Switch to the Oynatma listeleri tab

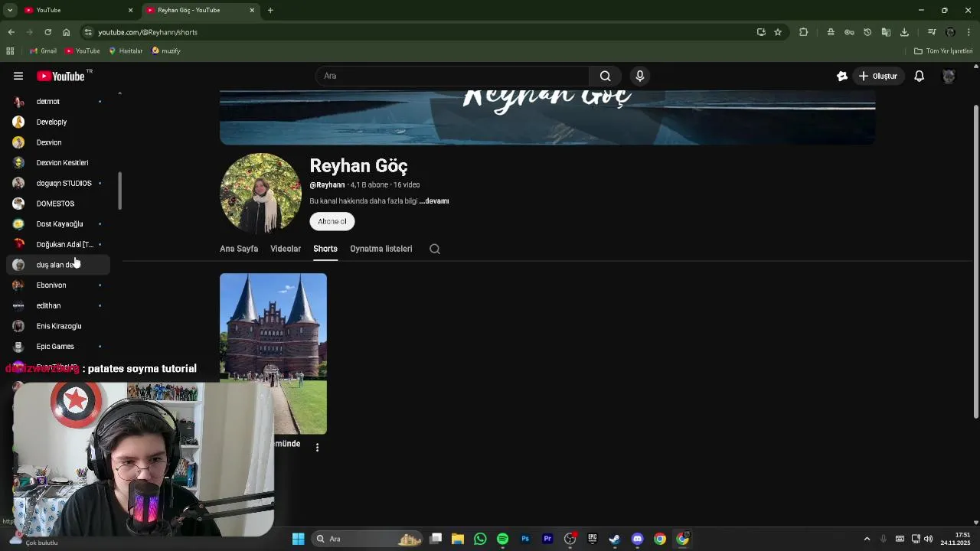tap(381, 249)
